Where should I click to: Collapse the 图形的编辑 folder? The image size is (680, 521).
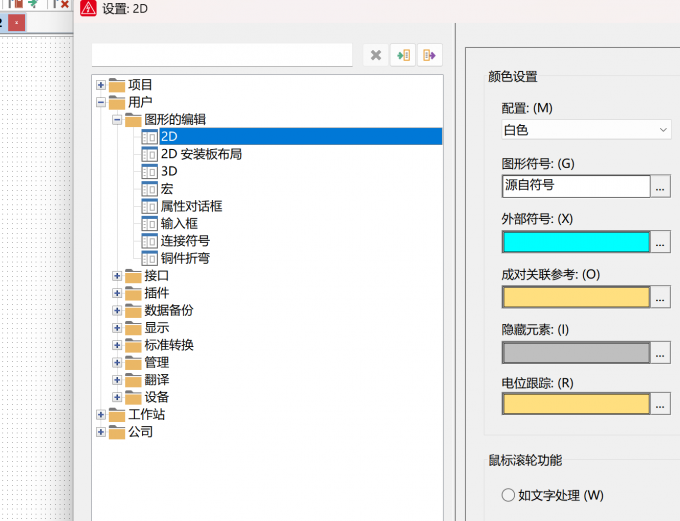point(117,119)
